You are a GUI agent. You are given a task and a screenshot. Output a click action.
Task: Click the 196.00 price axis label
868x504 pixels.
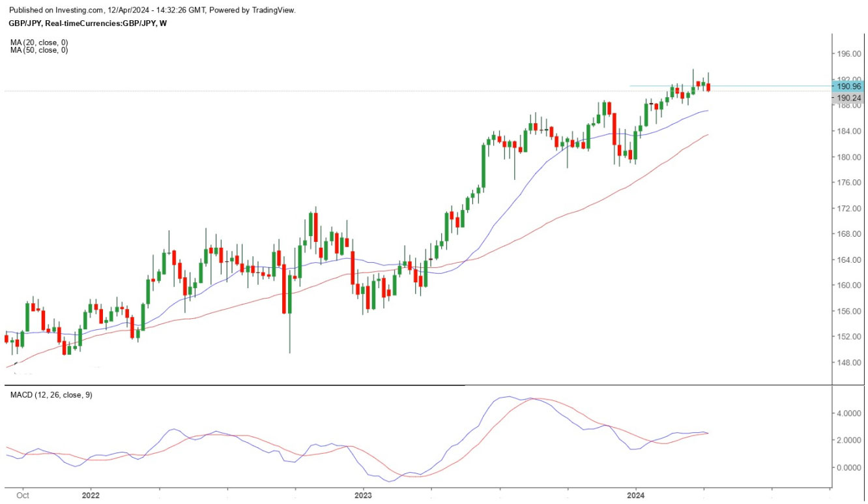pyautogui.click(x=848, y=55)
